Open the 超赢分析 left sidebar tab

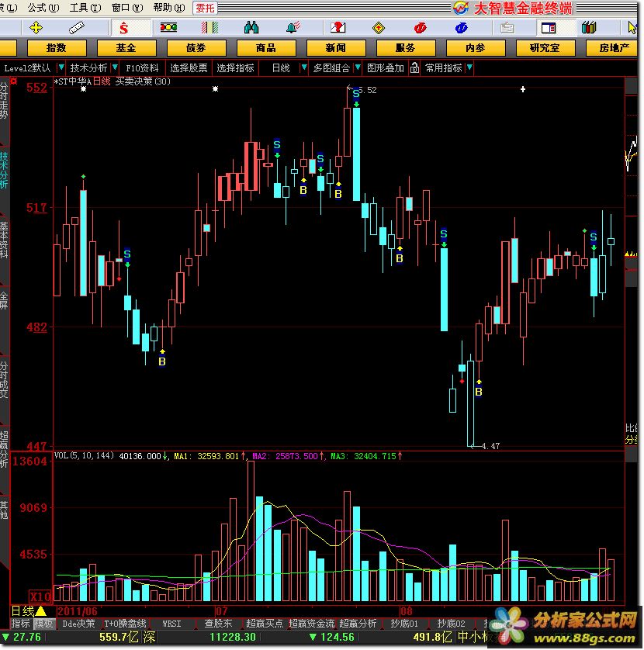[4, 450]
